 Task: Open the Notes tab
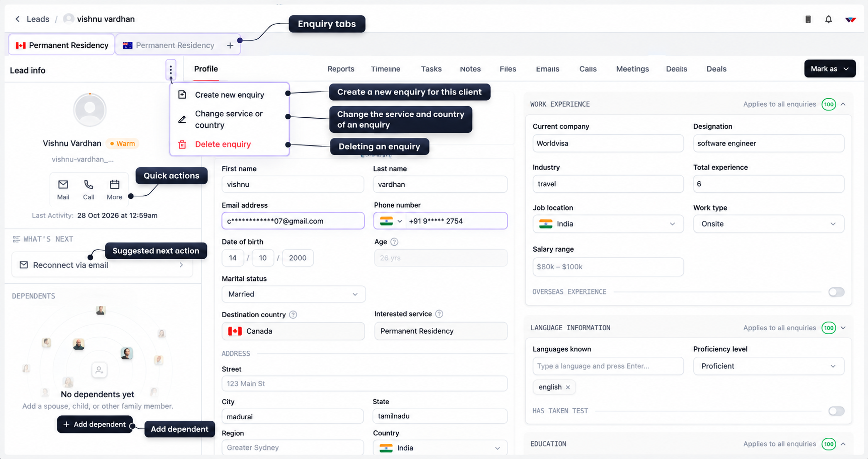[x=470, y=69]
